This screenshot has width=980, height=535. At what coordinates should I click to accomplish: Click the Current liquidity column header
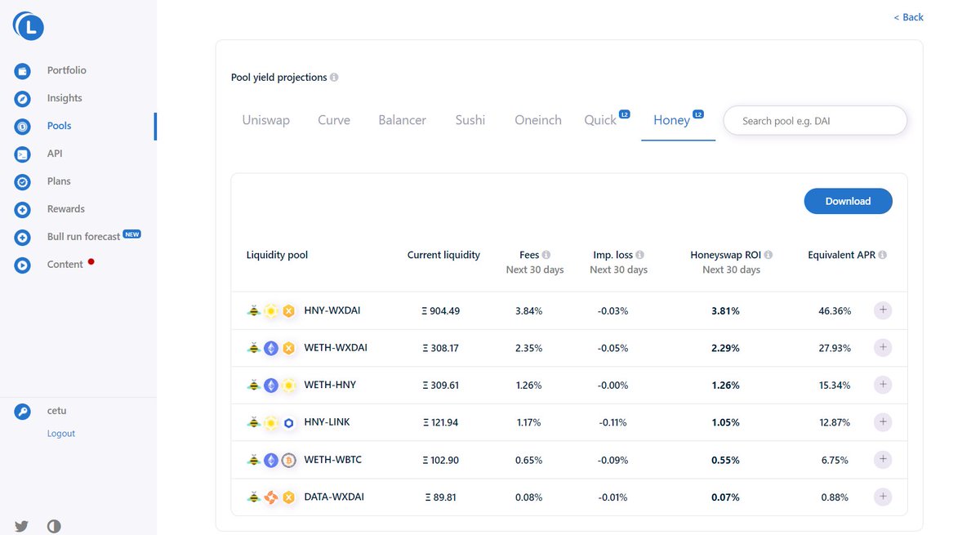(x=443, y=255)
